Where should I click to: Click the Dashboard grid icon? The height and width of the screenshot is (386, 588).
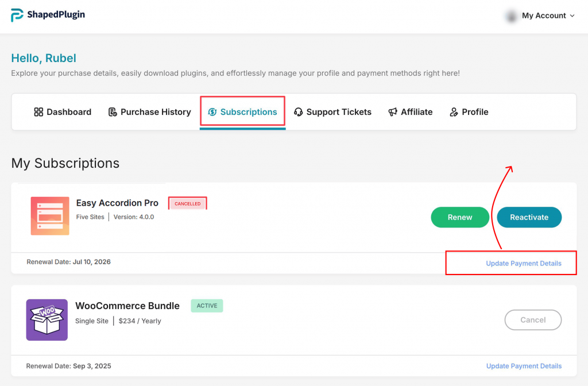click(38, 112)
